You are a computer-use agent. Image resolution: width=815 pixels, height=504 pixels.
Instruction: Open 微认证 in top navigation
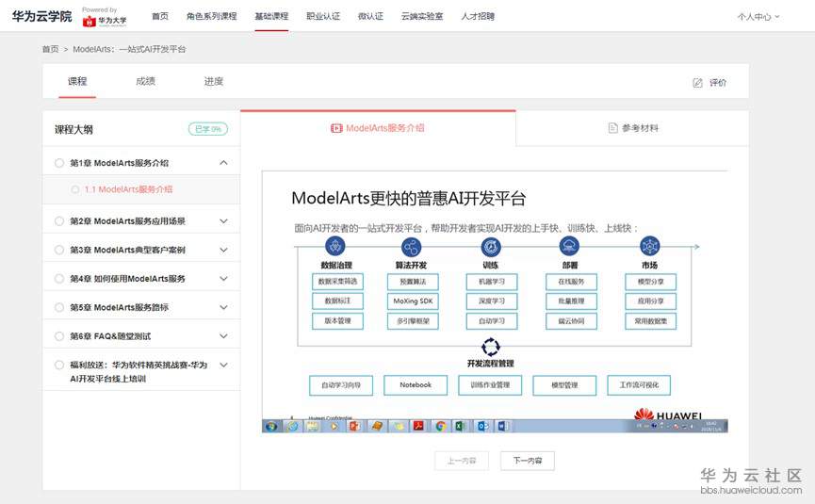click(370, 16)
